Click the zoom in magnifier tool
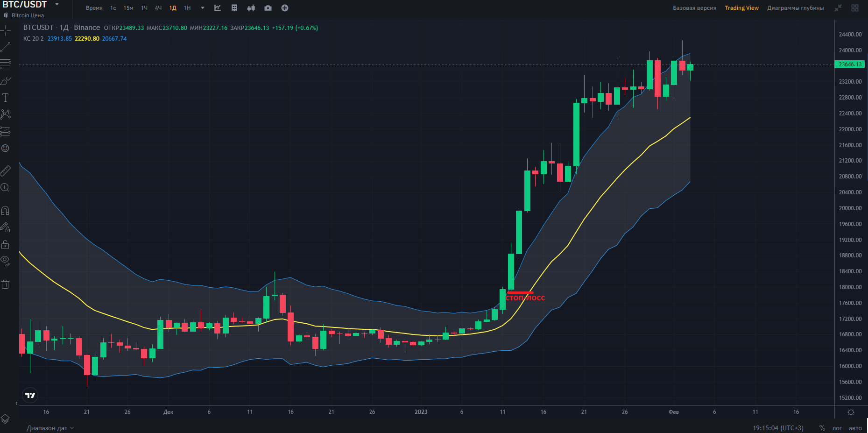 tap(5, 188)
